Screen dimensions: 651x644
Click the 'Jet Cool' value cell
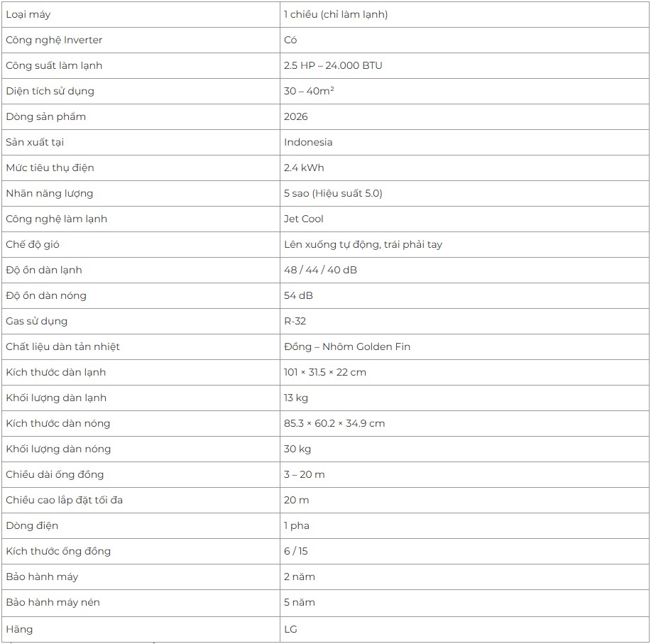coord(304,219)
